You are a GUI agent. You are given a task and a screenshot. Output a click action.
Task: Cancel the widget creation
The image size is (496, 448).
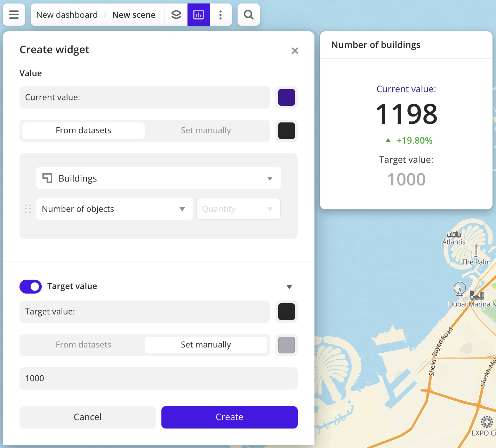coord(88,417)
